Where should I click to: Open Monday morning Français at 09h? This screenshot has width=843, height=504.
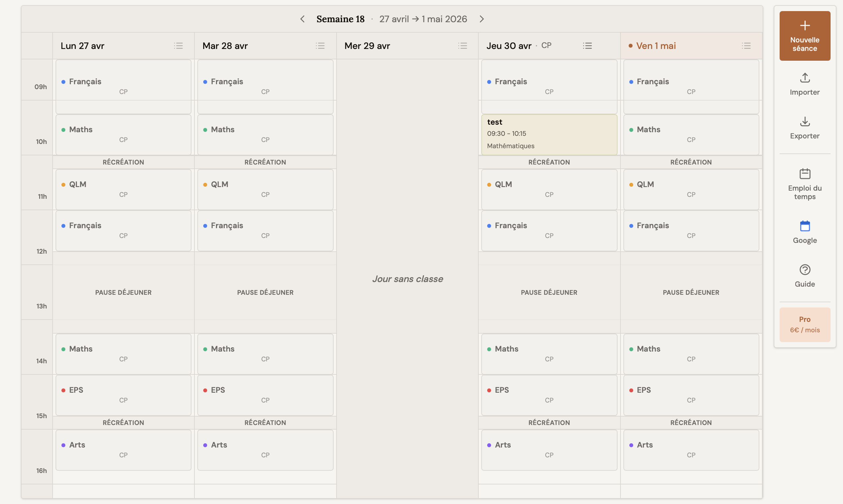pos(124,87)
